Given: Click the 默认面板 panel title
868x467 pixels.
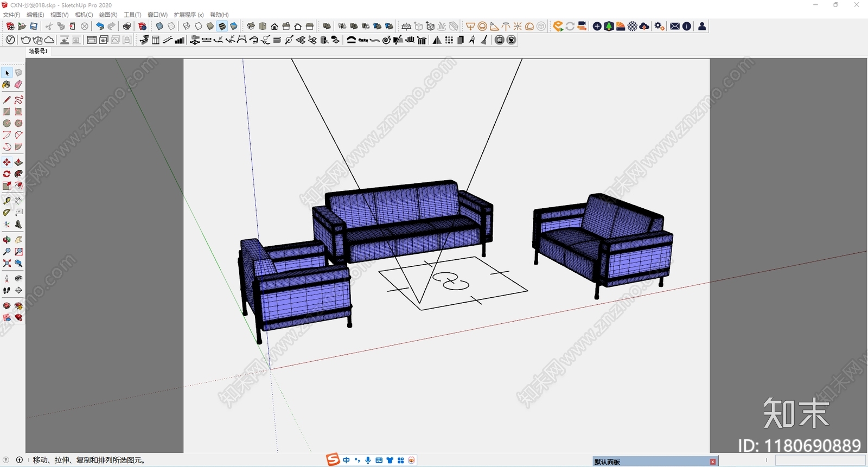Looking at the screenshot, I should pos(607,462).
